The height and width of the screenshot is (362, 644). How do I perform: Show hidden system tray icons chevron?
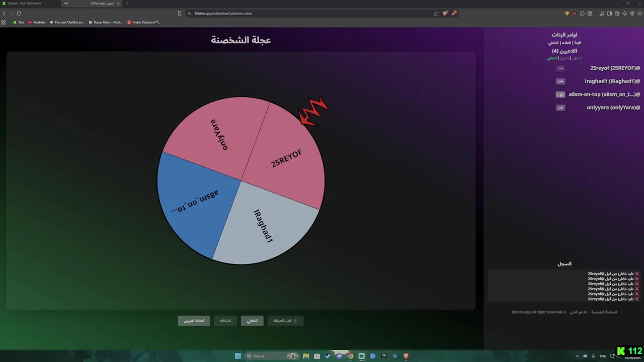(577, 356)
